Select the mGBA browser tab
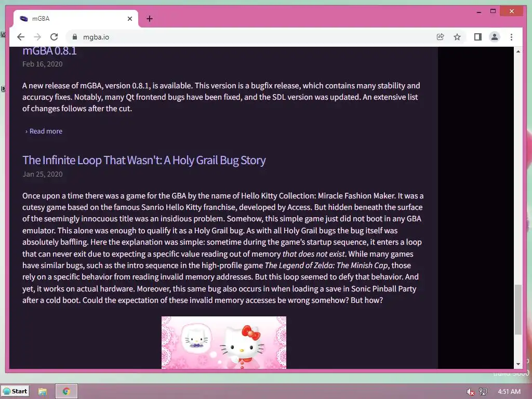Viewport: 532px width, 399px height. [x=76, y=19]
